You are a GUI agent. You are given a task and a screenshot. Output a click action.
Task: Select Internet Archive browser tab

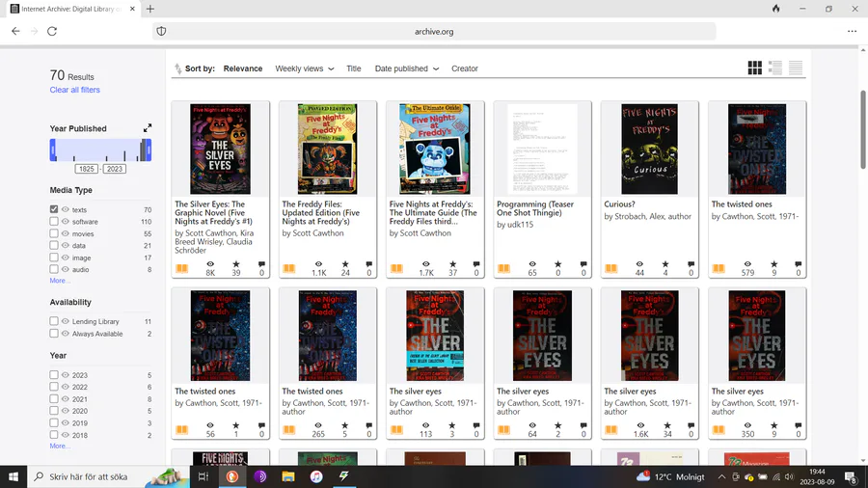click(x=70, y=9)
